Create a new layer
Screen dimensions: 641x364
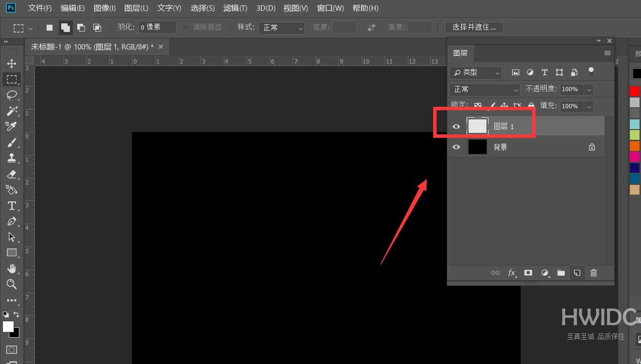point(577,273)
